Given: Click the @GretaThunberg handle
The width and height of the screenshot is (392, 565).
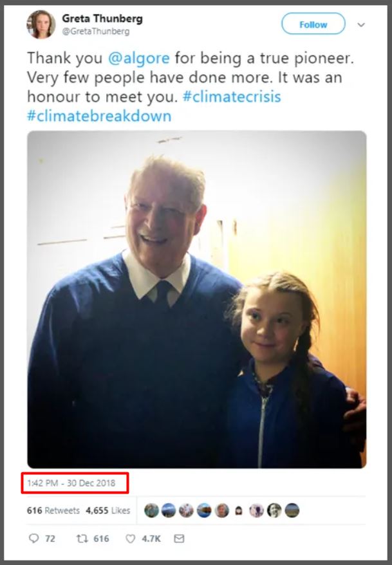Looking at the screenshot, I should 96,31.
